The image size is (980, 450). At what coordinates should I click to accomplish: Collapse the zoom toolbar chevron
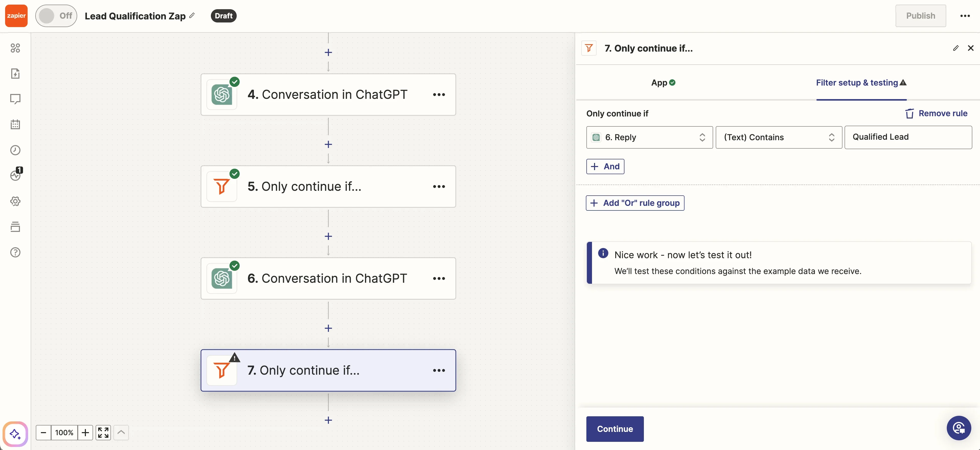tap(121, 433)
